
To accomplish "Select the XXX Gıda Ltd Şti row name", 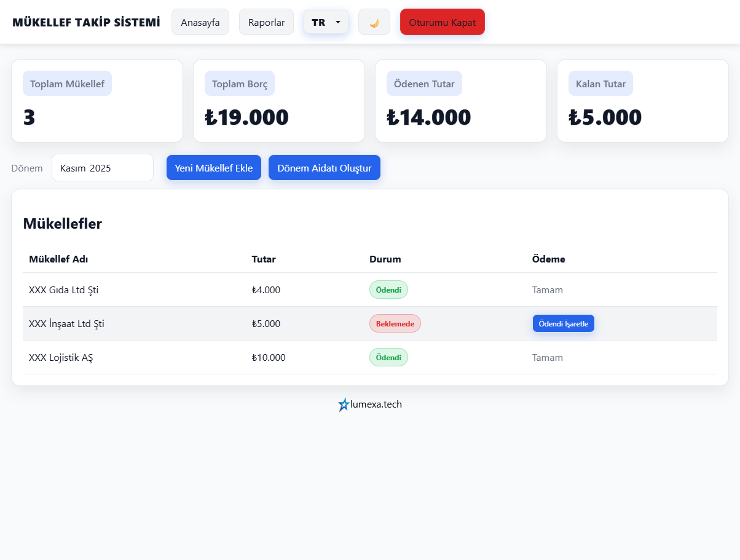I will 63,290.
